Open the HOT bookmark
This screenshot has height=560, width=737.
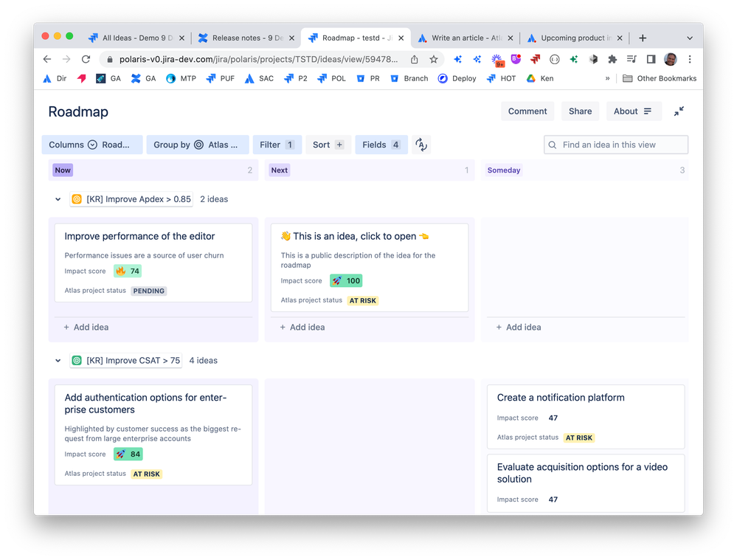coord(501,78)
